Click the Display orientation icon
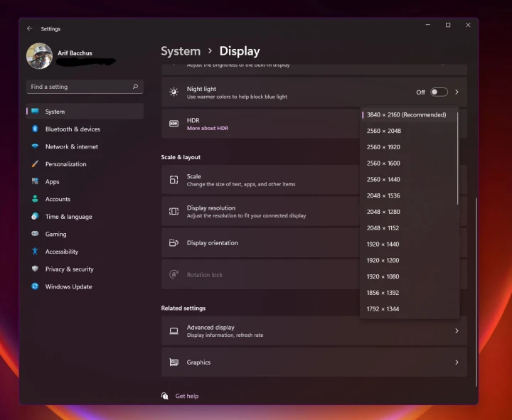Image resolution: width=512 pixels, height=420 pixels. (x=174, y=243)
